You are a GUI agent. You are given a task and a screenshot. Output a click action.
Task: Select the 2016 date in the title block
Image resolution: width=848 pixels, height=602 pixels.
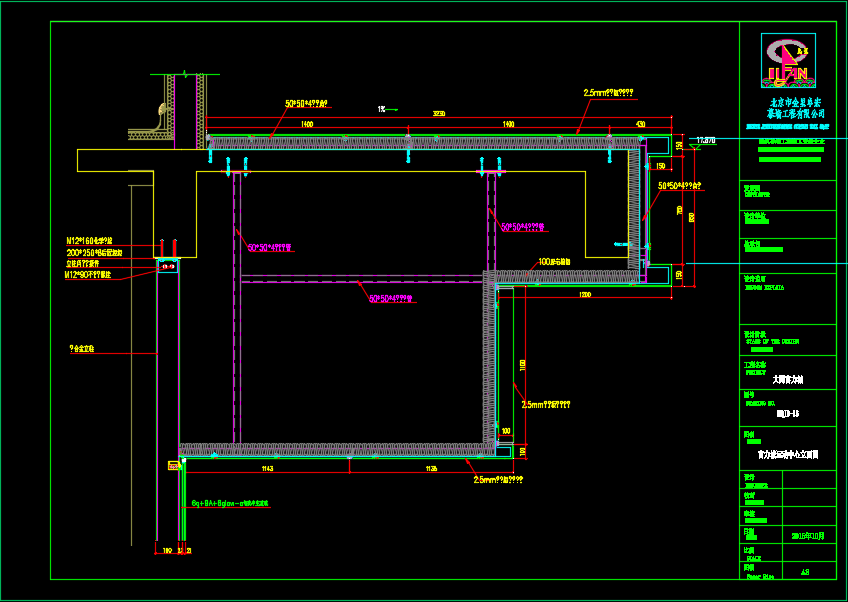coord(806,537)
